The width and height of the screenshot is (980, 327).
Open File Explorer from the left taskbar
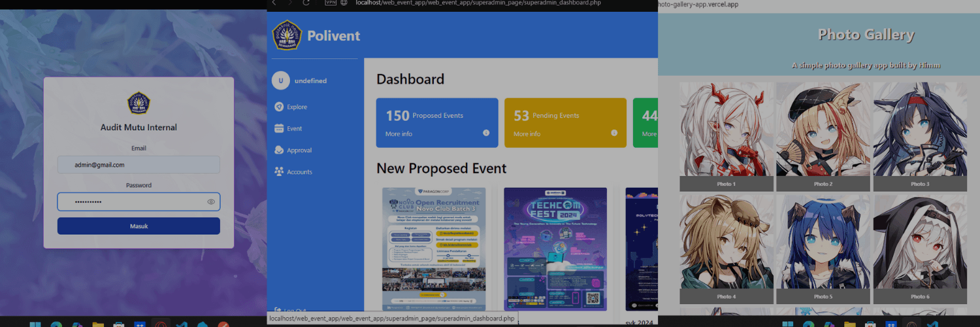coord(98,324)
